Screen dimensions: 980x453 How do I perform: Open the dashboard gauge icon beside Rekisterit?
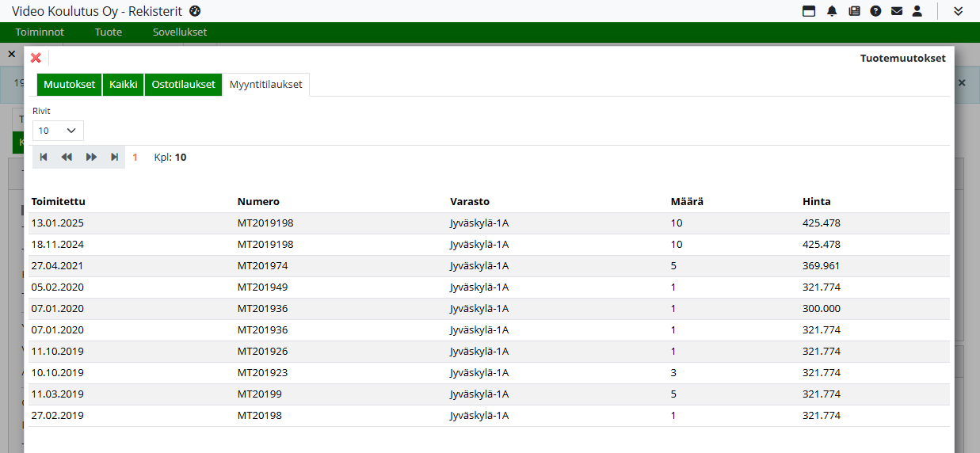[196, 11]
